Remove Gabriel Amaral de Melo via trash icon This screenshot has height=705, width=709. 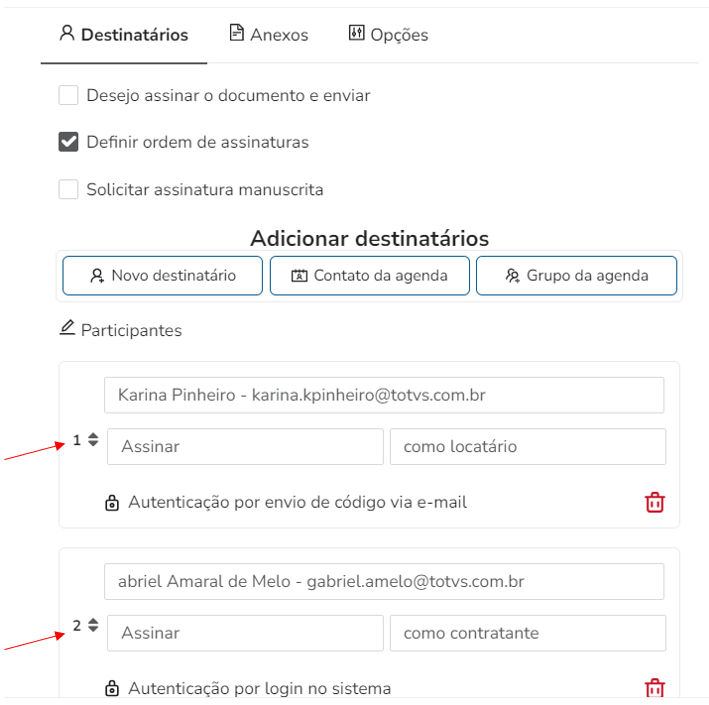pyautogui.click(x=654, y=687)
